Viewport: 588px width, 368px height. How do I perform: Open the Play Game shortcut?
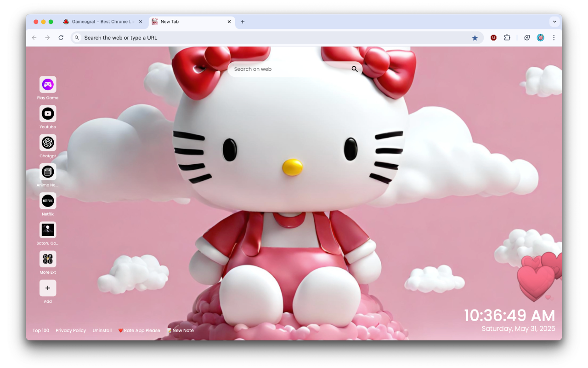tap(48, 84)
